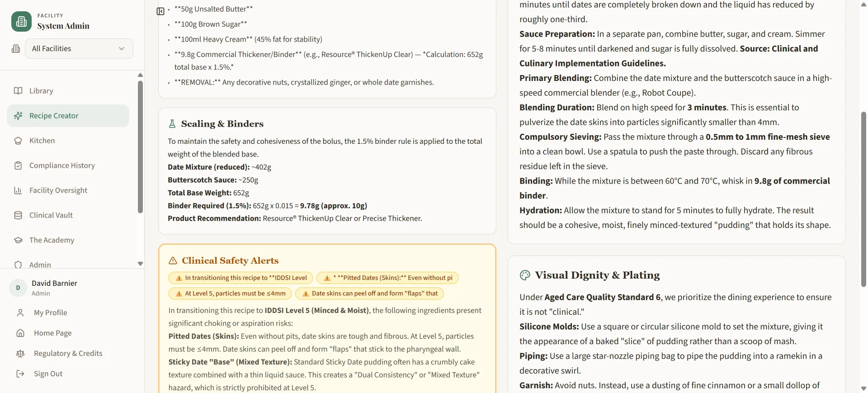This screenshot has width=868, height=393.
Task: Click the My Profile person icon
Action: pyautogui.click(x=20, y=313)
